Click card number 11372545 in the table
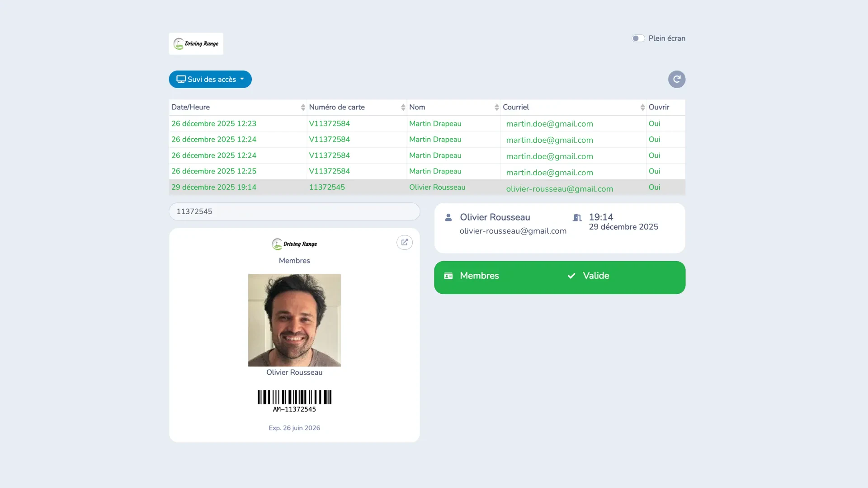The image size is (868, 488). pos(327,187)
